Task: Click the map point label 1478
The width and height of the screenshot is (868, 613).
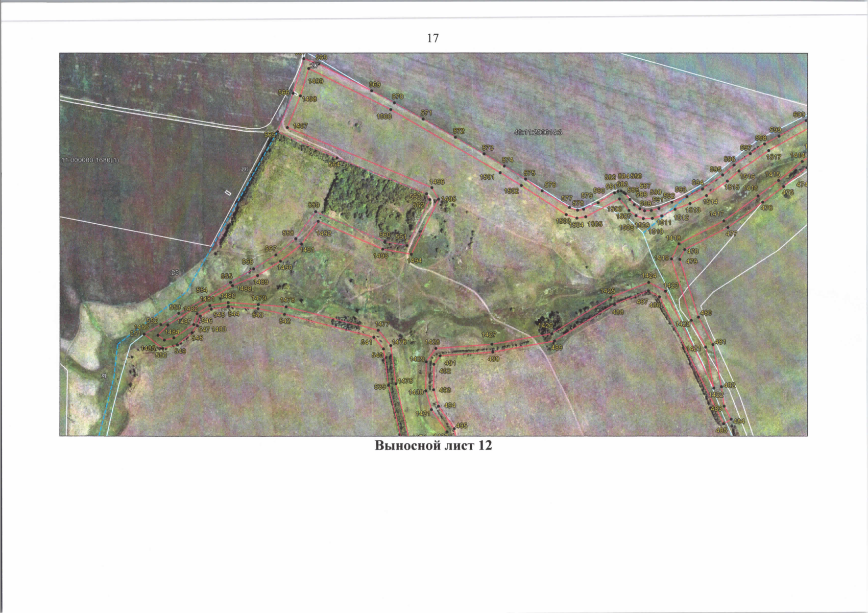Action: (287, 300)
